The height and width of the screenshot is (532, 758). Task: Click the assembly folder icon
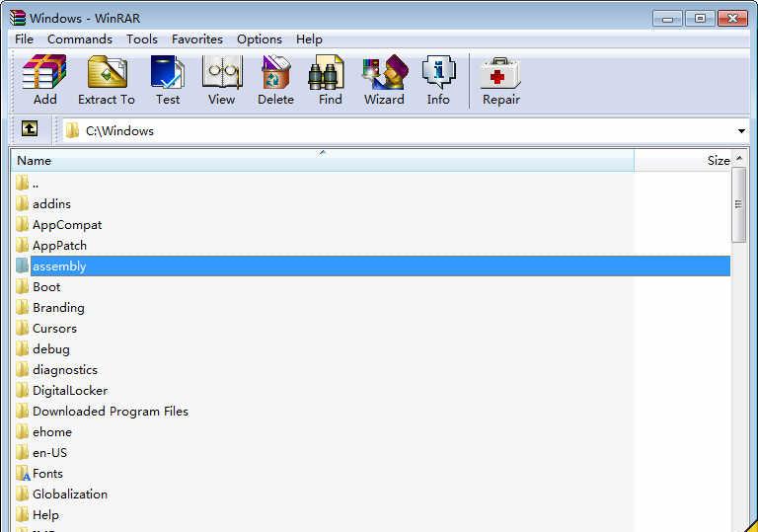point(23,266)
